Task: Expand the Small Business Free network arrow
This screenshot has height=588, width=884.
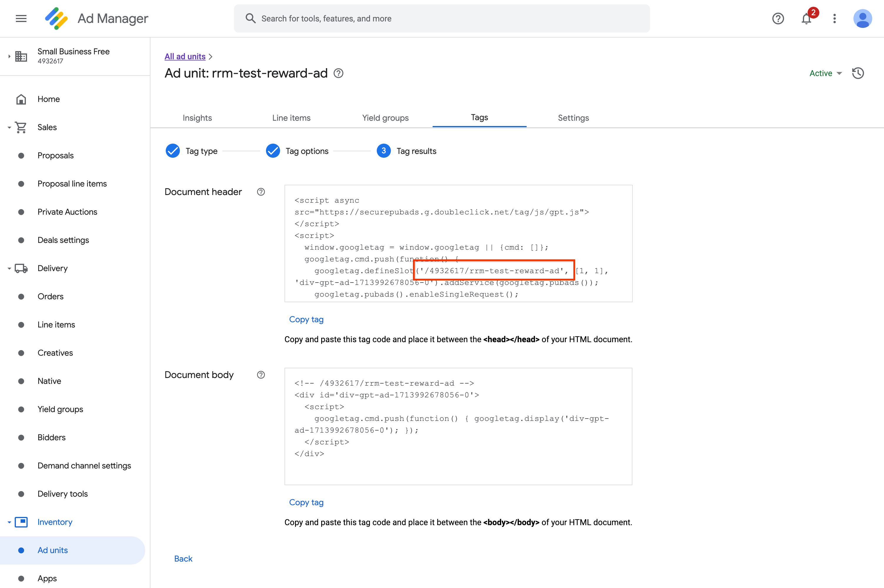Action: [9, 56]
